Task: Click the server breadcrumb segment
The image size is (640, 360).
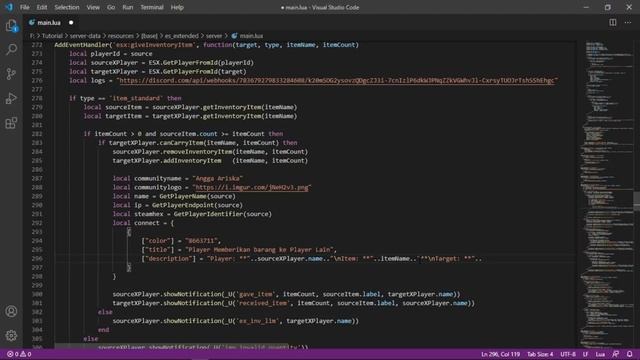Action: (x=214, y=36)
